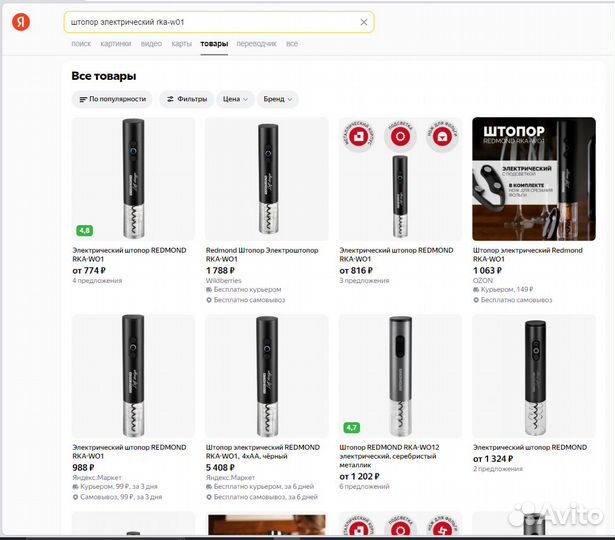Click the 4,7 rating badge on RKA-WO12
The height and width of the screenshot is (540, 615).
351,427
